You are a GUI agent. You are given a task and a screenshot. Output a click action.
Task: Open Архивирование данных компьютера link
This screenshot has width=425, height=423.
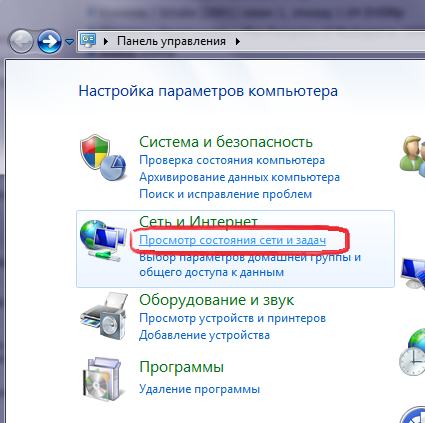click(x=239, y=177)
